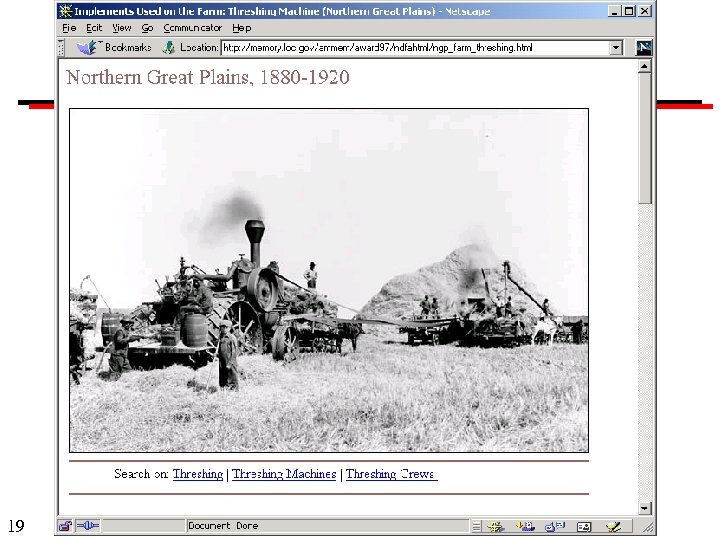Click the Bookmarks icon

point(86,47)
